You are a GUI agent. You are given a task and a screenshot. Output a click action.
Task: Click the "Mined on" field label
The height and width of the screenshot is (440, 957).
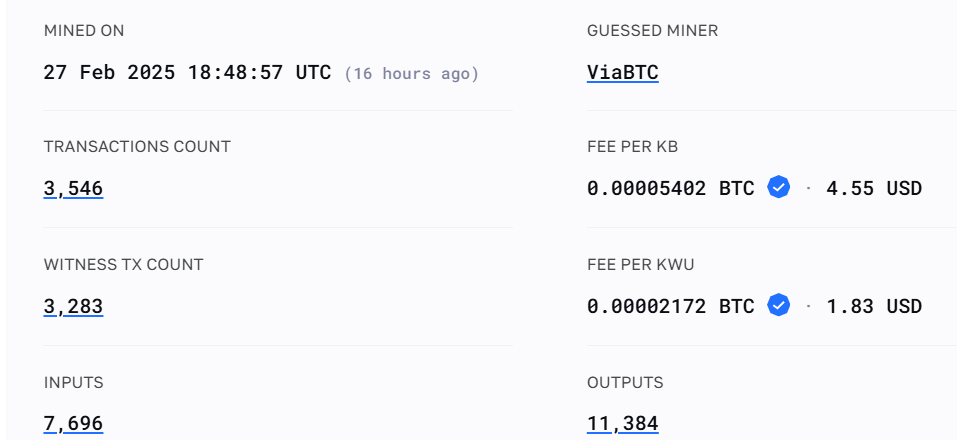pyautogui.click(x=84, y=30)
